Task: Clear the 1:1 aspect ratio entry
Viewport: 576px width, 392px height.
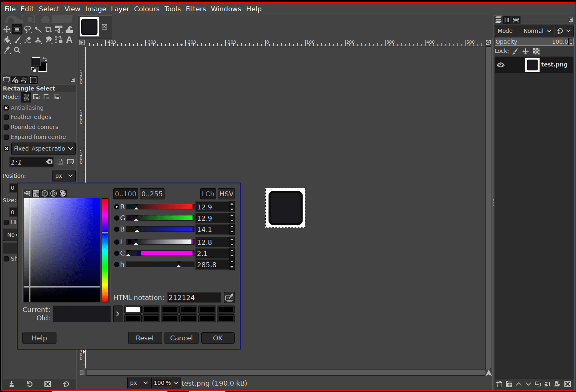Action: 49,162
